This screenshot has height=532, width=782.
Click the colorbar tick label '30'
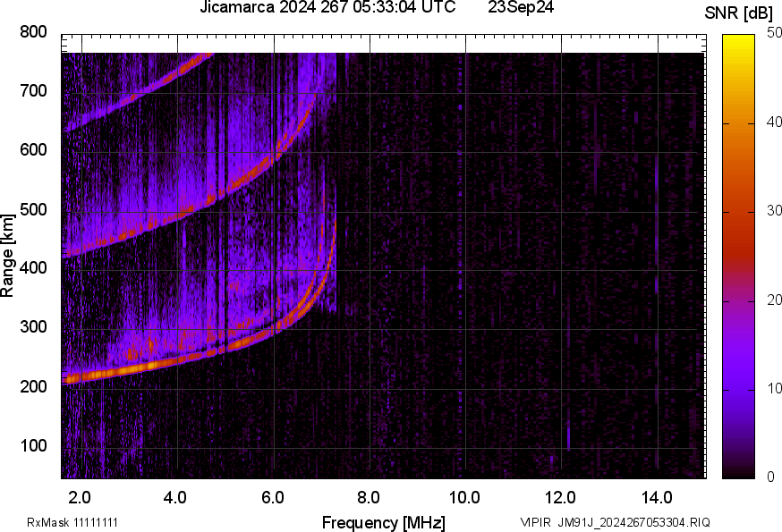774,211
